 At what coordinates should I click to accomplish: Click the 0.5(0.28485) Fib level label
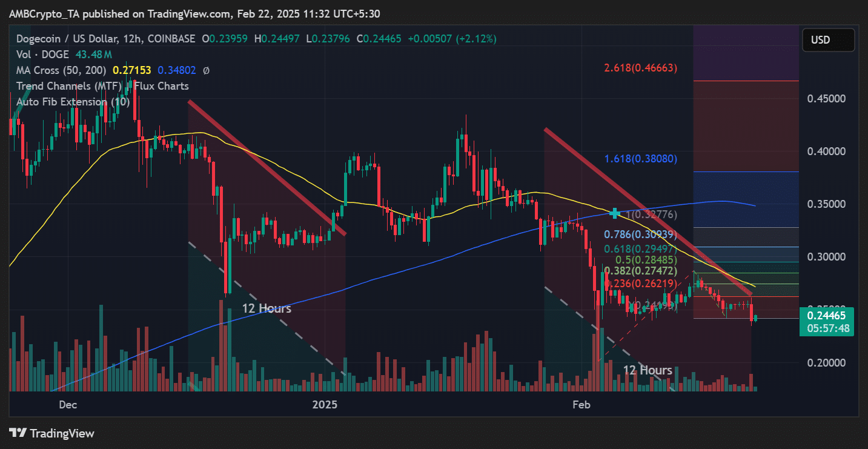coord(646,259)
